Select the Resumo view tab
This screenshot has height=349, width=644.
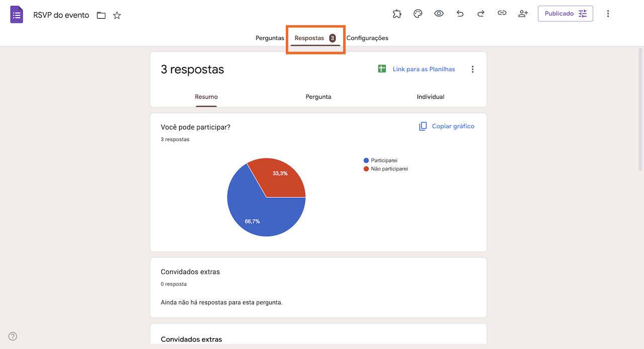pyautogui.click(x=206, y=97)
